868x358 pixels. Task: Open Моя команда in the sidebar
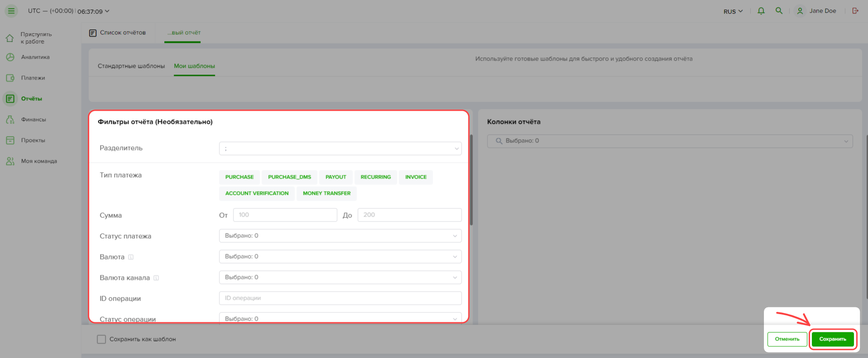pyautogui.click(x=39, y=161)
